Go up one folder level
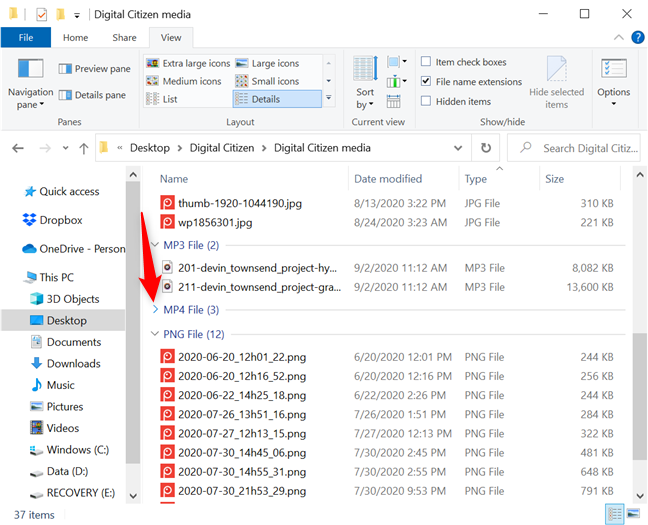648x525 pixels. point(83,148)
